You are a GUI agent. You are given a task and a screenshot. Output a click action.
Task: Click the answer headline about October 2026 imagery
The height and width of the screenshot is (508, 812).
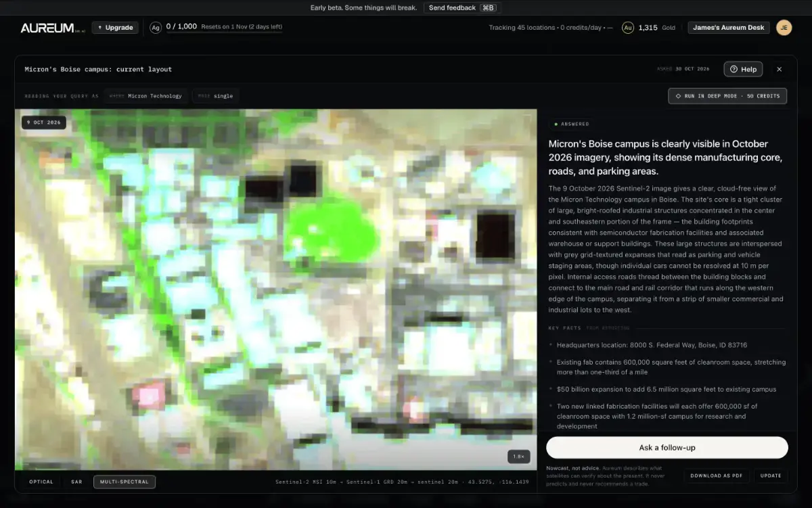[x=665, y=158]
